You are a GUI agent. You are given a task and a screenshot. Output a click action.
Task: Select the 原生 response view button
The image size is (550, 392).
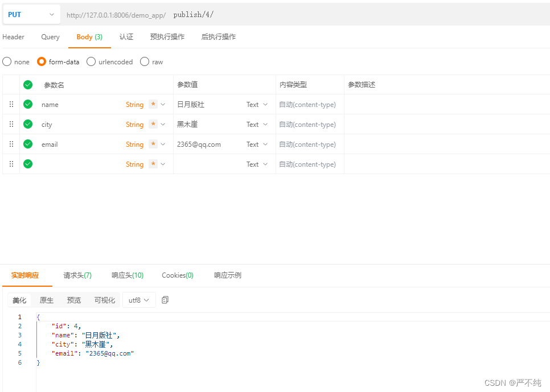coord(46,300)
